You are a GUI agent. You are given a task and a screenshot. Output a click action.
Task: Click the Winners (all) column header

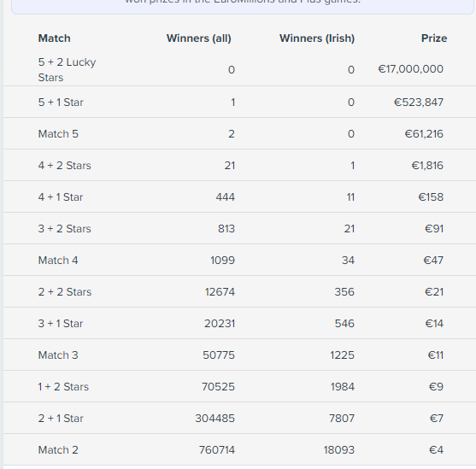(x=199, y=38)
